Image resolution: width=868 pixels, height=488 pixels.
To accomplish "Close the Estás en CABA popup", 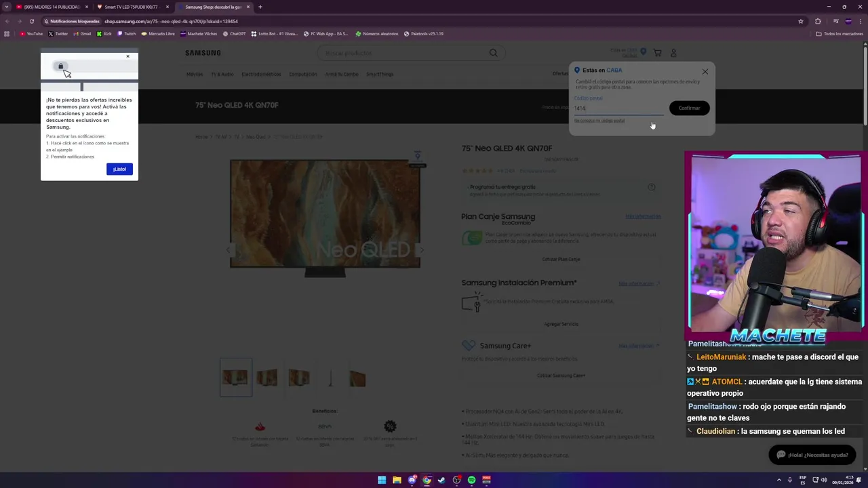I will (705, 71).
